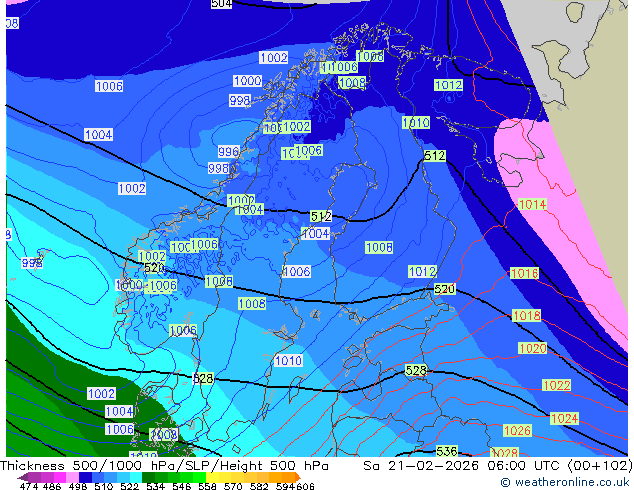The image size is (634, 490).
Task: Click the cyan legend swatch above 522
Action: pos(136,477)
